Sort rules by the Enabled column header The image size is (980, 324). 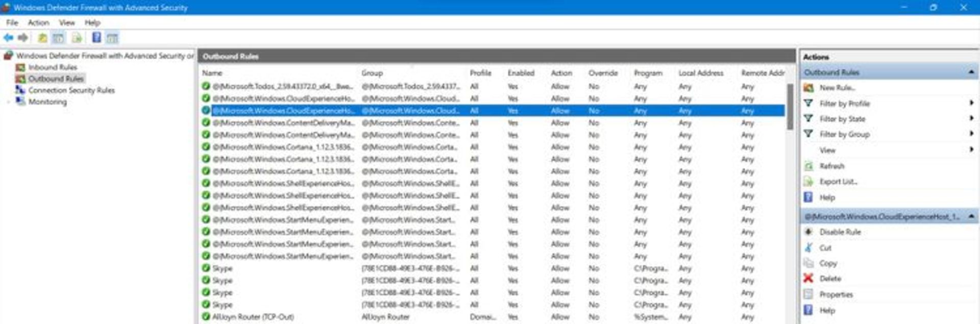point(521,73)
